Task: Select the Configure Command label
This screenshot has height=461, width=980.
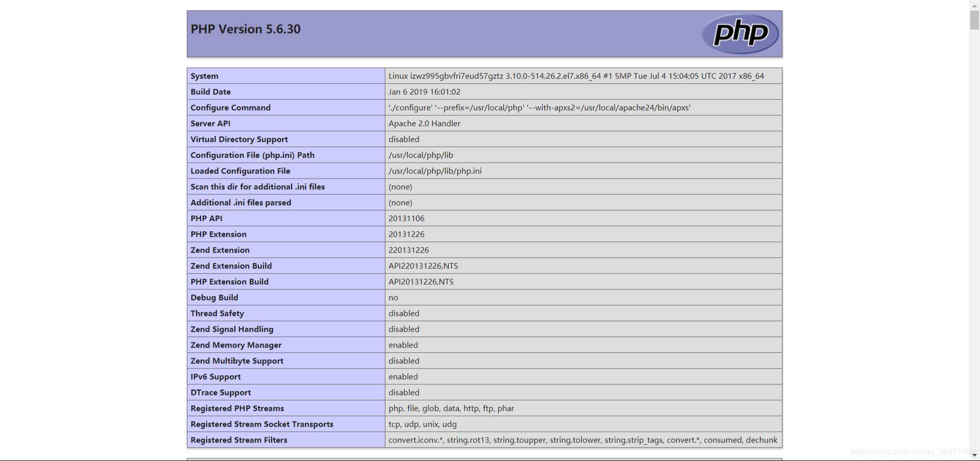Action: pos(231,108)
